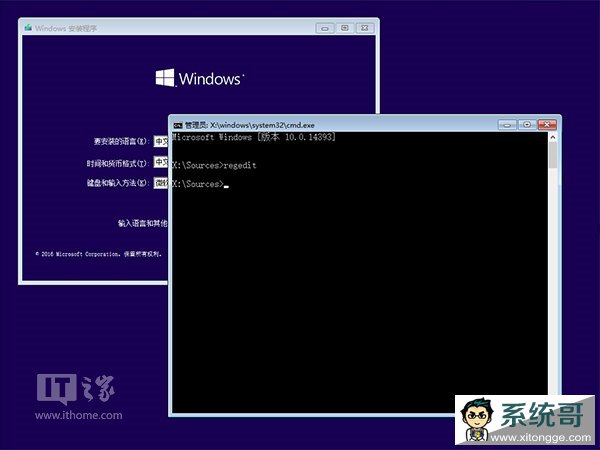
Task: Minimize the Windows Setup window
Action: (x=325, y=28)
